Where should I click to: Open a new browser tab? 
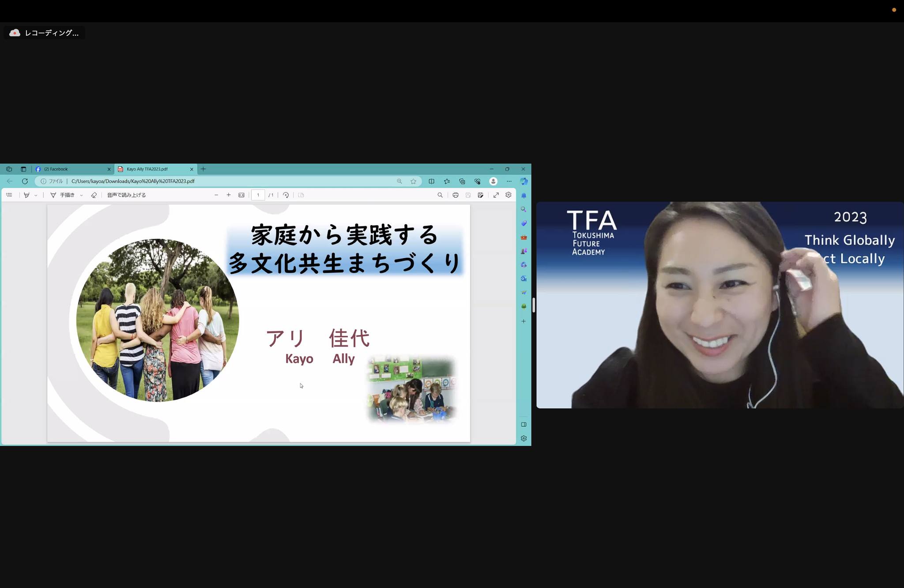(203, 169)
